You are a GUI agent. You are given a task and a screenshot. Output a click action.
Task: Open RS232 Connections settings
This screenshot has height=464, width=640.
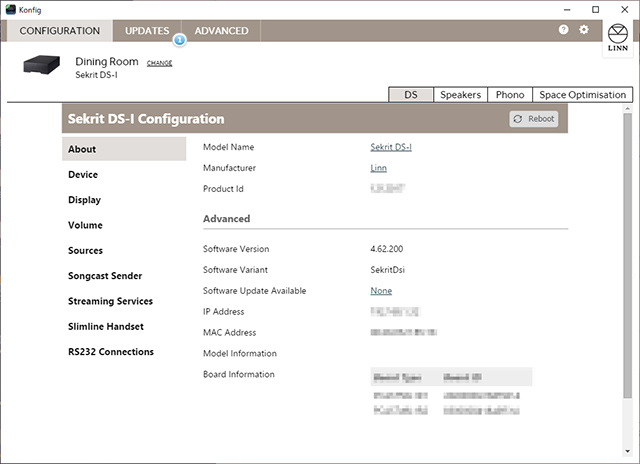pos(111,352)
